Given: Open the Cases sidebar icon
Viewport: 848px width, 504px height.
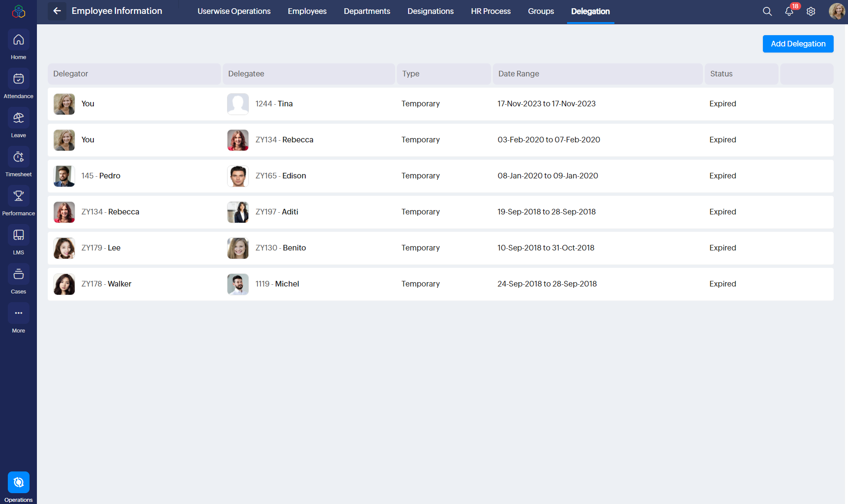Looking at the screenshot, I should (18, 274).
